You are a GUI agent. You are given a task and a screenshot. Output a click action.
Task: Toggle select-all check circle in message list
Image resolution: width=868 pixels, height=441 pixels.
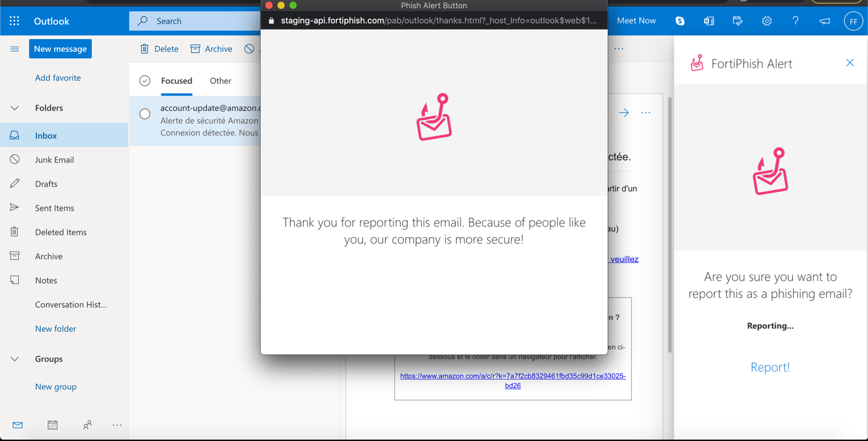145,81
